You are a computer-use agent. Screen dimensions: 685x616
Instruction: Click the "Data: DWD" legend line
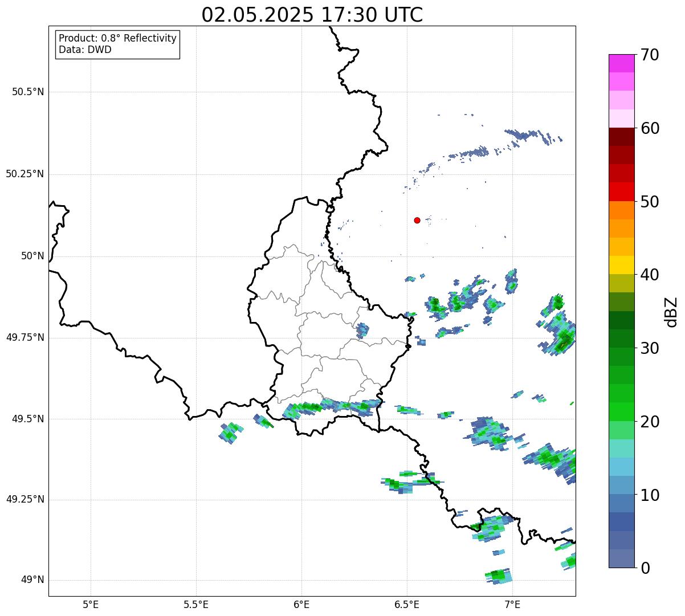[x=85, y=50]
